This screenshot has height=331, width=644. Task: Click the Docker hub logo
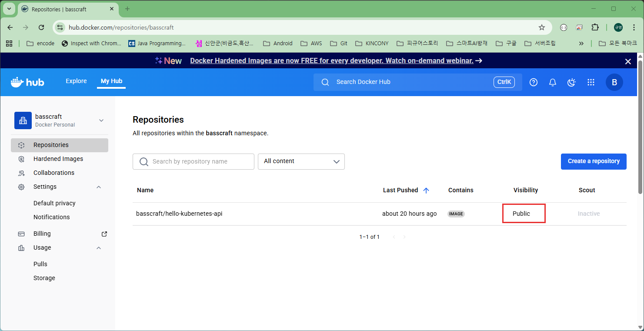click(27, 82)
